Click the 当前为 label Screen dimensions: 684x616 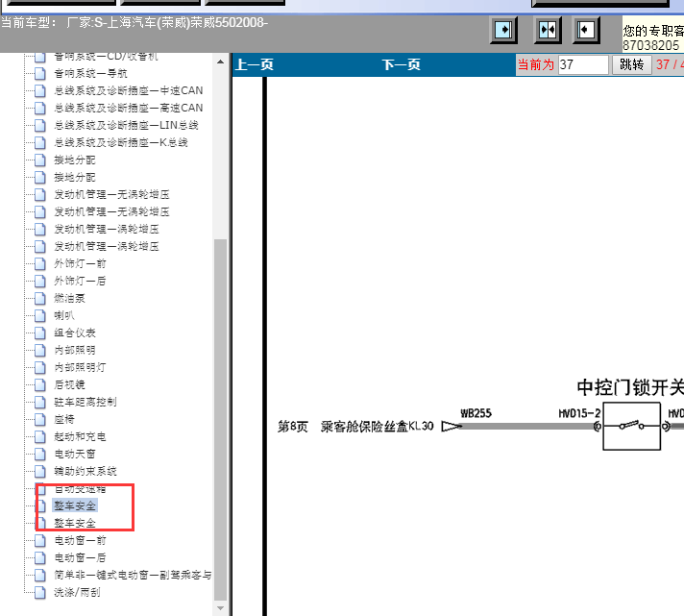coord(536,65)
